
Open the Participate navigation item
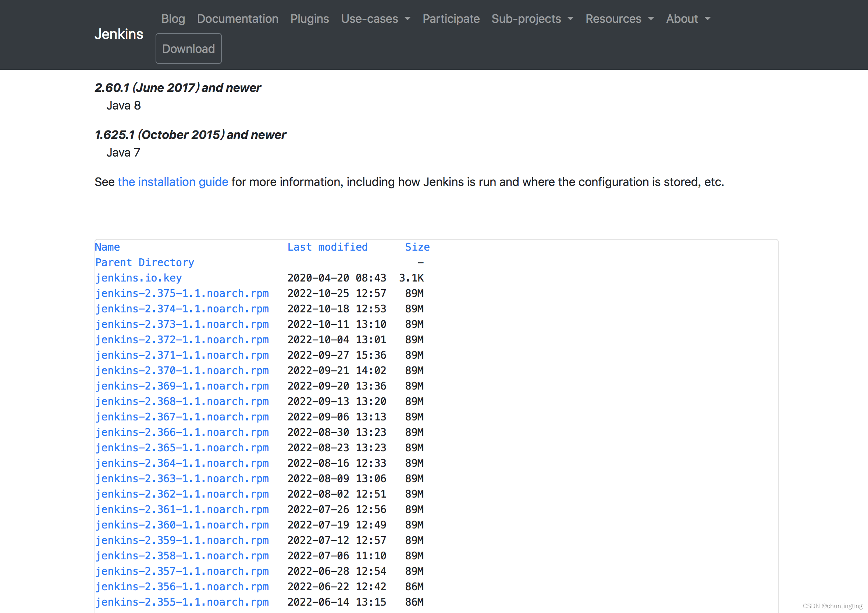451,18
